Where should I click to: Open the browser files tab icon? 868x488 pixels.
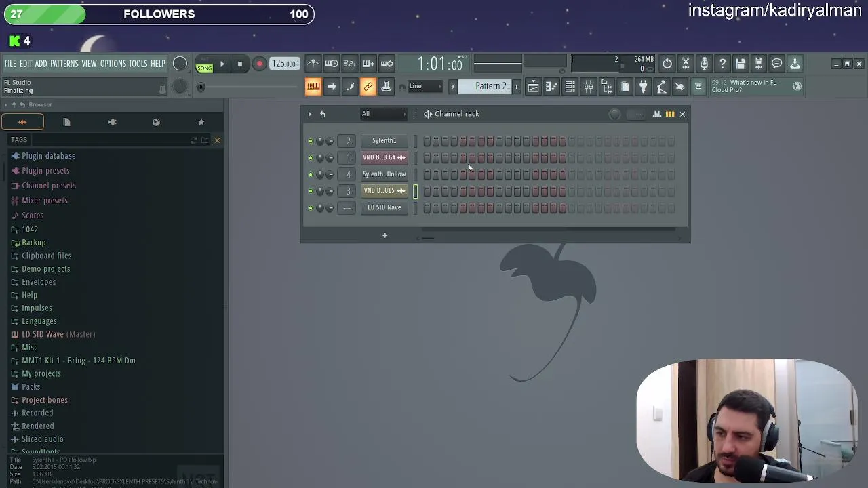66,122
